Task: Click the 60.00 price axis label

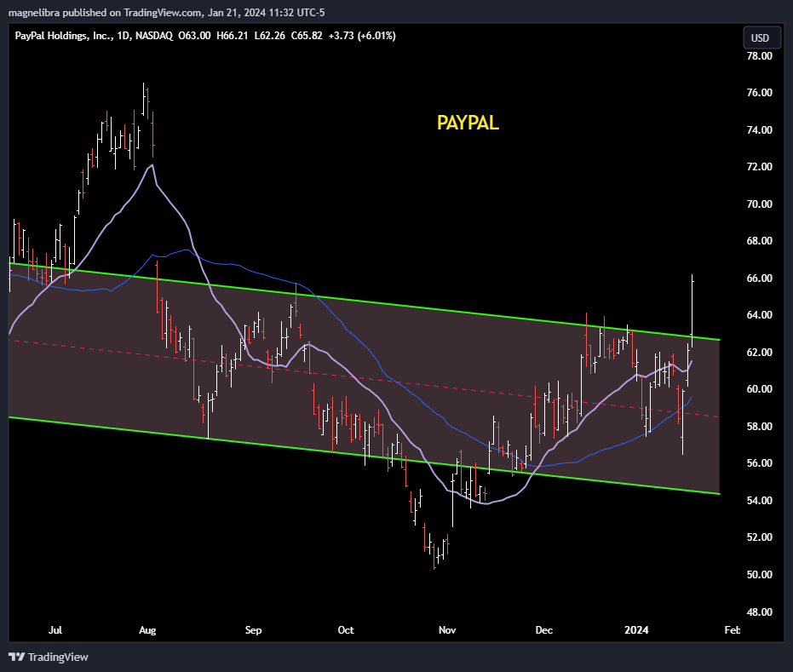Action: pos(759,389)
